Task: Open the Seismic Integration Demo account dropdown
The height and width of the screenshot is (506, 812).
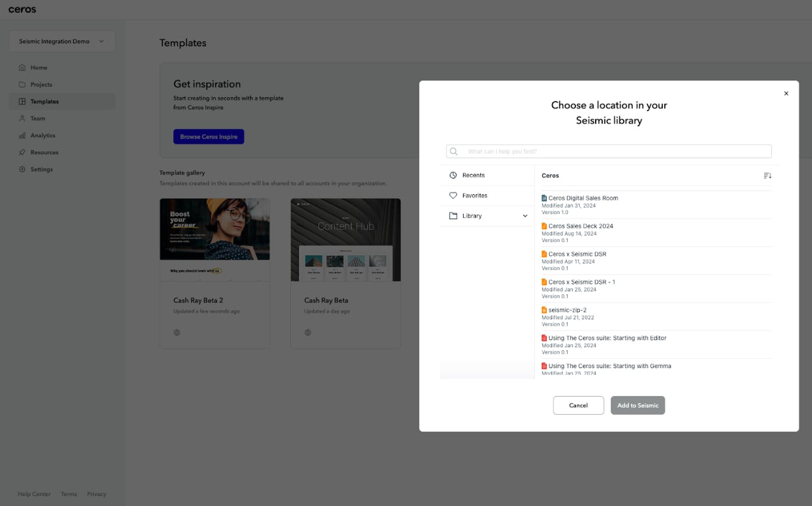Action: pyautogui.click(x=62, y=41)
